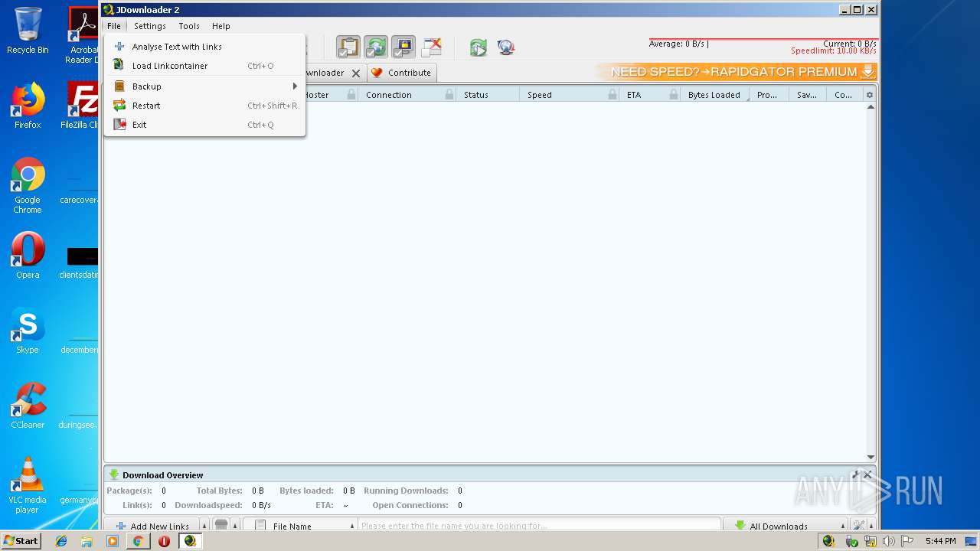This screenshot has width=980, height=551.
Task: Choose Exit from File menu
Action: [x=204, y=125]
